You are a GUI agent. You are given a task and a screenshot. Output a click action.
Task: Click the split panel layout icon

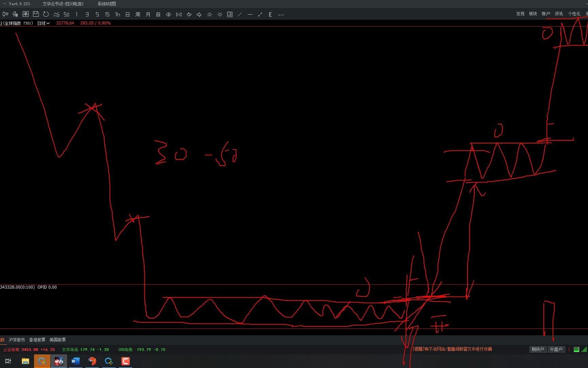coord(230,14)
